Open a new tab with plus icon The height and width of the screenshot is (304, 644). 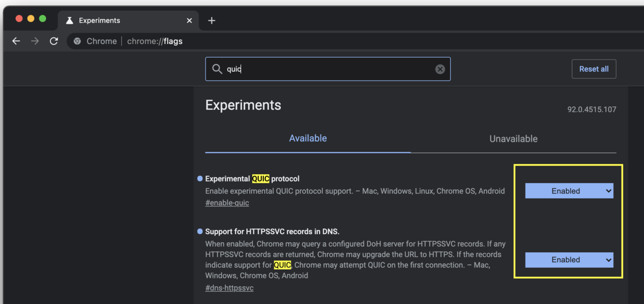pos(211,20)
